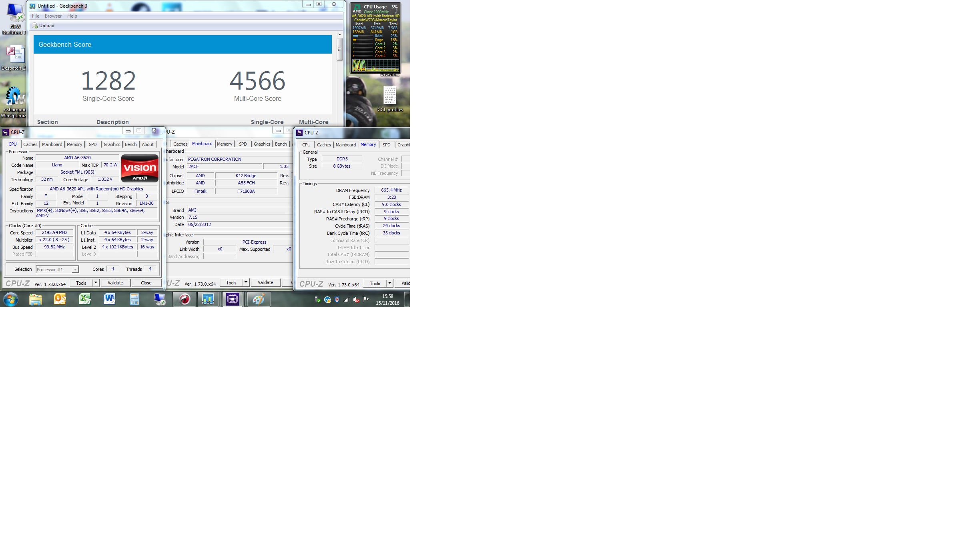The height and width of the screenshot is (560, 975).
Task: Click the McAfee shield tray icon
Action: pos(337,300)
